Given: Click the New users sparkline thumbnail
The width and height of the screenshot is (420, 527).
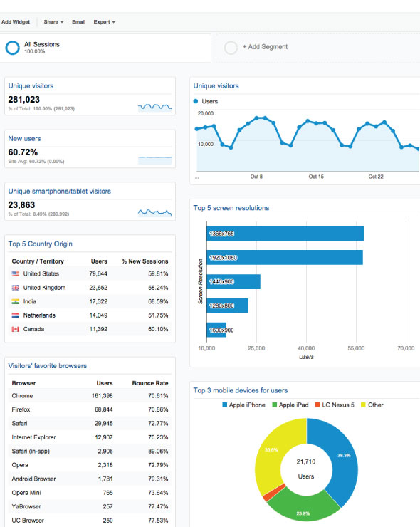Looking at the screenshot, I should pos(155,160).
